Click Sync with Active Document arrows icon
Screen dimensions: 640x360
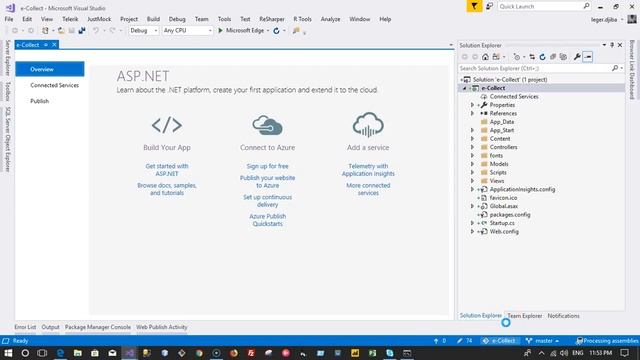click(x=532, y=57)
